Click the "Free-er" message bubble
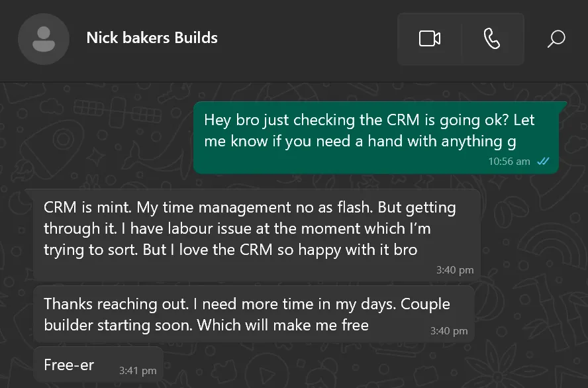The height and width of the screenshot is (388, 588). tap(73, 365)
